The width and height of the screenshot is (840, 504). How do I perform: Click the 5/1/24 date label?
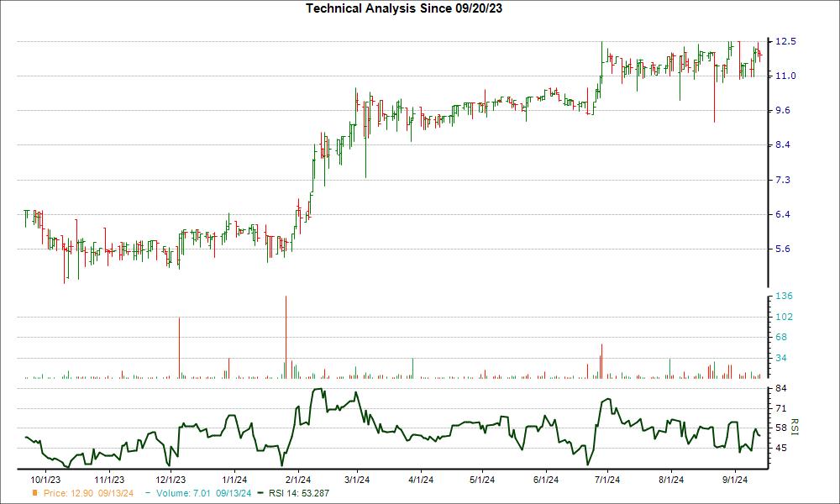482,480
